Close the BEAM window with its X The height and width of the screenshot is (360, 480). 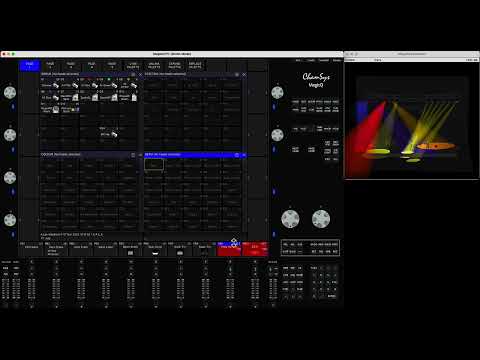[x=244, y=74]
